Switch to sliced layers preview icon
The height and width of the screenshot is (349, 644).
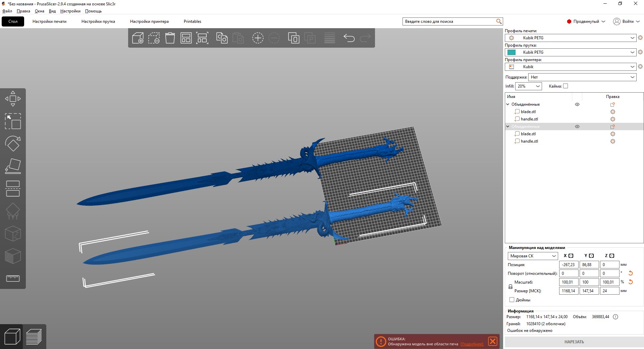pos(34,337)
